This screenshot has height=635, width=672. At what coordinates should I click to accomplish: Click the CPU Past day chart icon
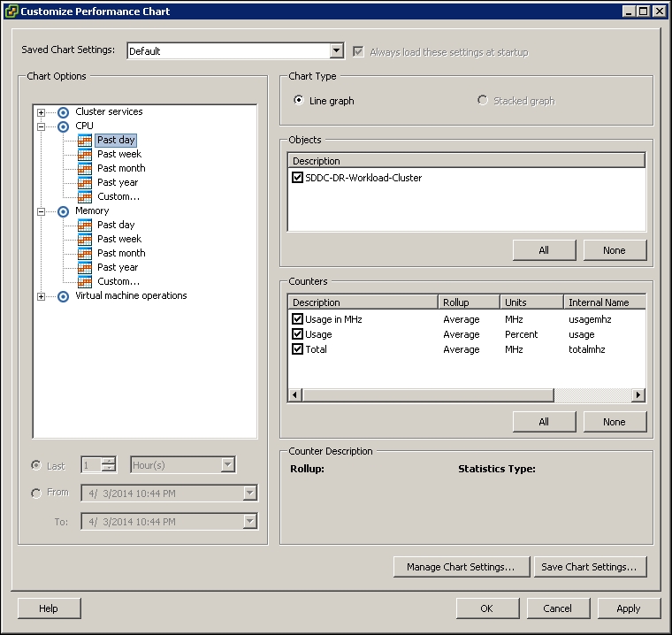84,141
